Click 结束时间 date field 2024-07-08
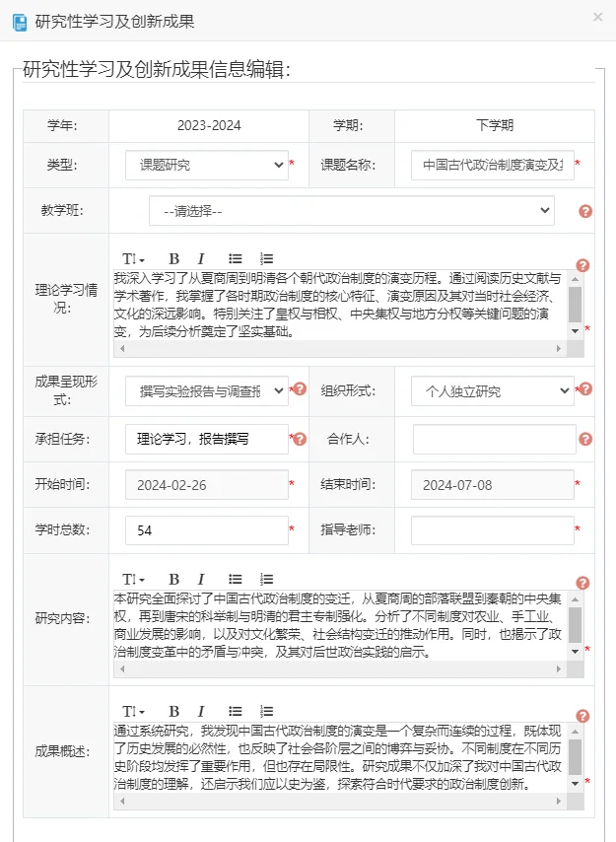Image resolution: width=616 pixels, height=842 pixels. (493, 485)
